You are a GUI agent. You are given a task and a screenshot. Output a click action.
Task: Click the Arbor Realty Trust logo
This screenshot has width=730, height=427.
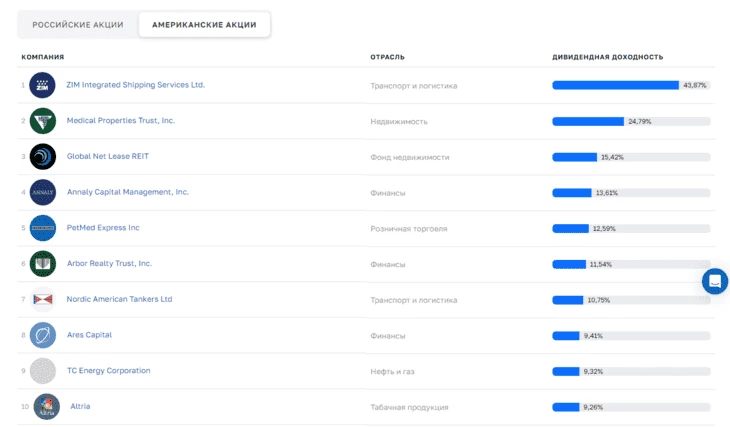42,264
